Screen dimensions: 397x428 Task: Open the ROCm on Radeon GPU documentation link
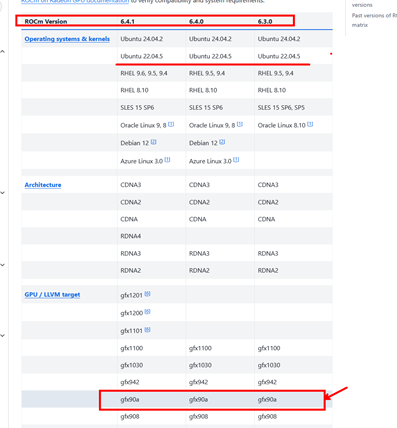(75, 1)
